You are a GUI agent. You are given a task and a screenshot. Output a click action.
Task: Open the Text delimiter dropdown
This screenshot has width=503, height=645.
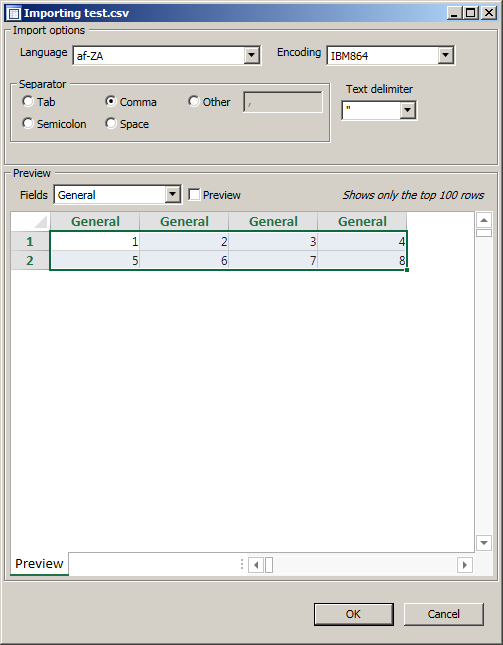[x=408, y=110]
